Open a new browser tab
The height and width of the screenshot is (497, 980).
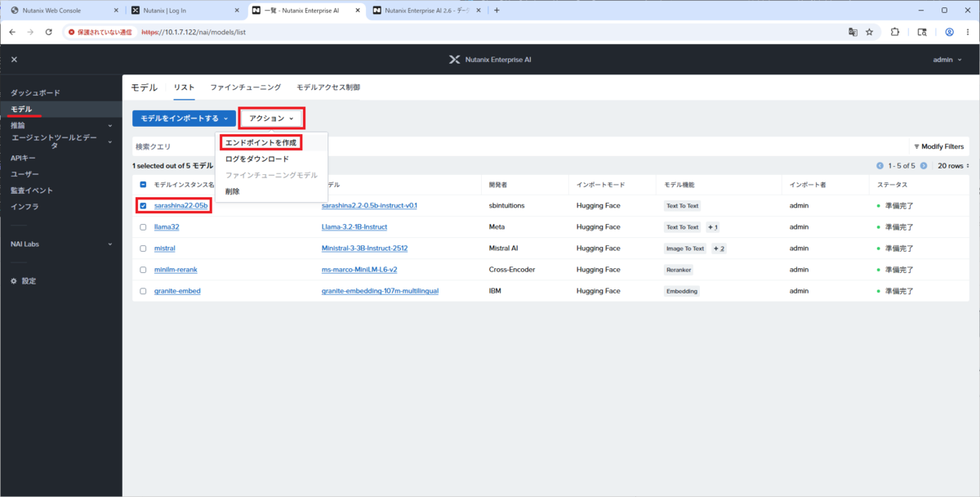[x=497, y=11]
